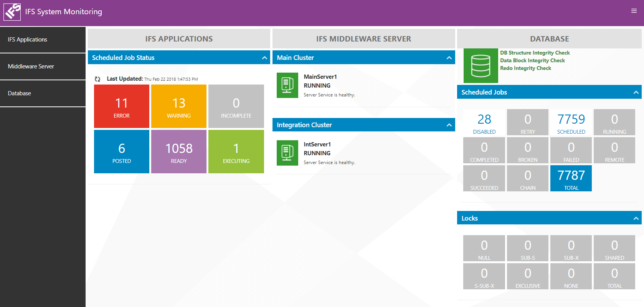Image resolution: width=644 pixels, height=307 pixels.
Task: Collapse the Main Cluster panel
Action: click(x=449, y=58)
